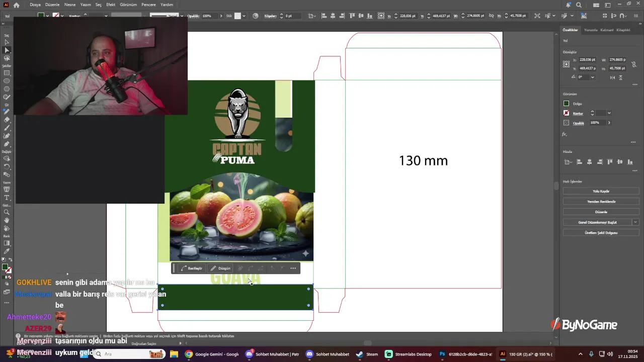This screenshot has width=644, height=362.
Task: Select the Type tool
Action: click(7, 198)
